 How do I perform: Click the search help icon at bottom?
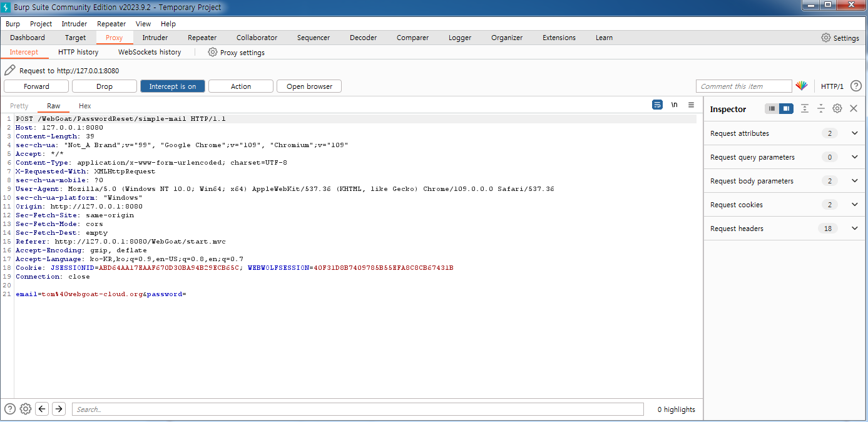click(10, 409)
